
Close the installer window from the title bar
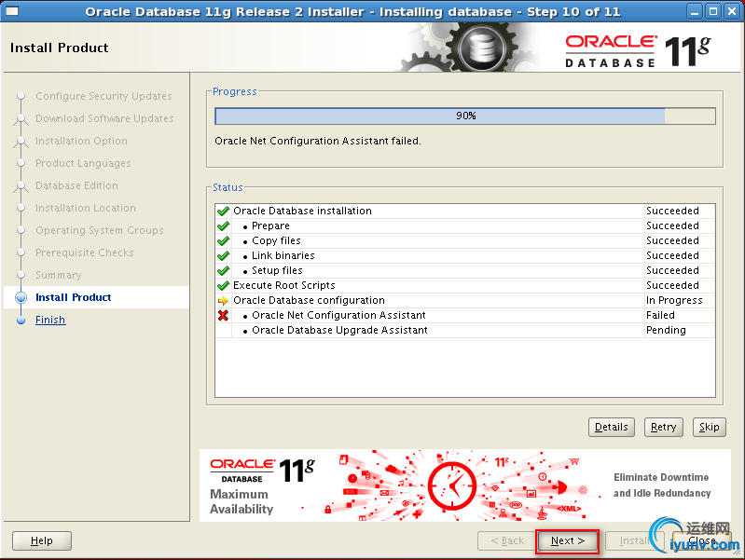click(732, 11)
